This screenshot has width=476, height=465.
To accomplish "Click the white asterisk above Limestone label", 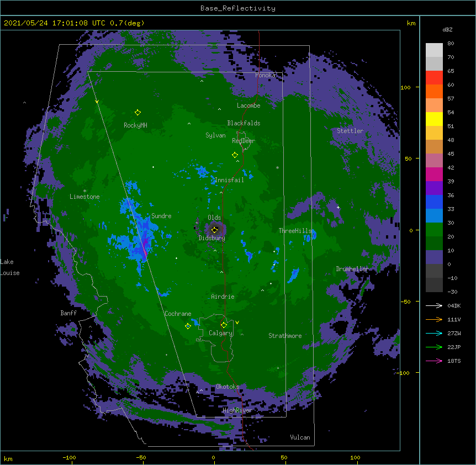I will pos(84,191).
